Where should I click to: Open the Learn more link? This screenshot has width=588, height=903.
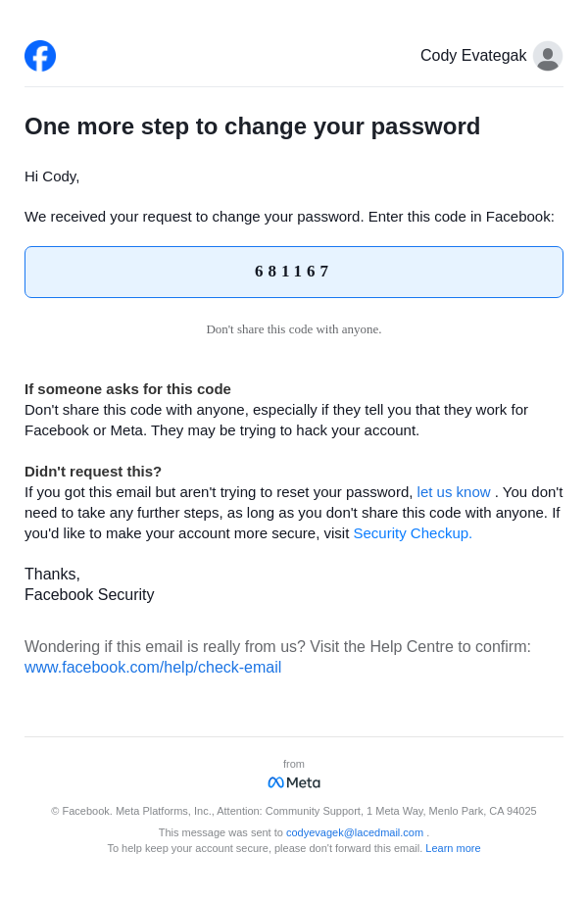[453, 848]
